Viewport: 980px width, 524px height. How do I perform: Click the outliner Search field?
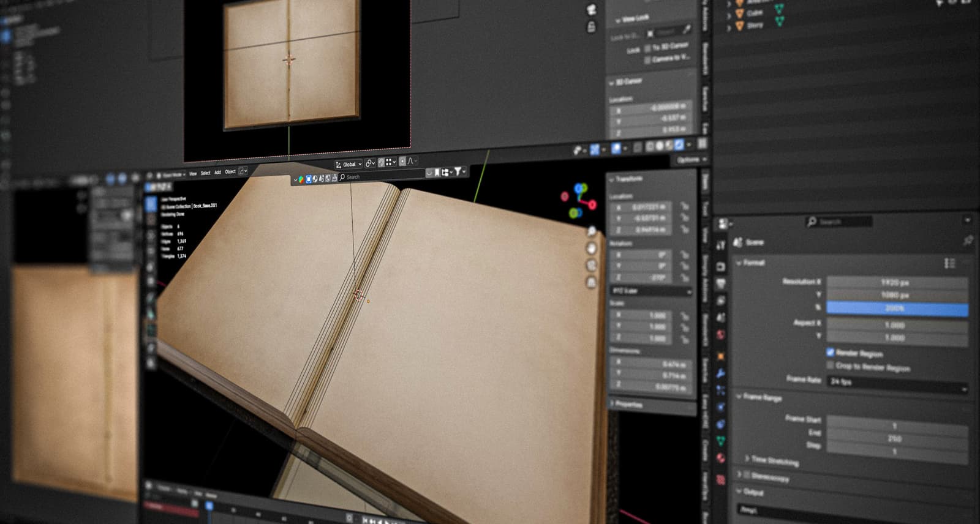pos(382,177)
